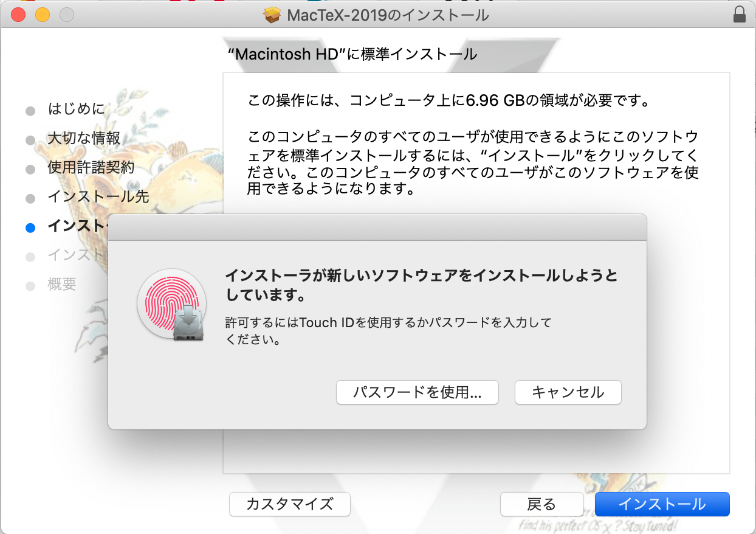The image size is (756, 534).
Task: Minimize the installer with yellow button
Action: tap(42, 15)
